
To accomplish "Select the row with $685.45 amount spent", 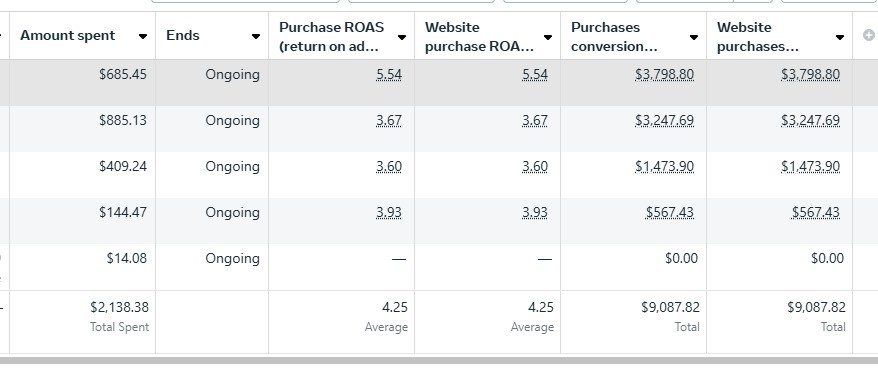I will [x=439, y=83].
